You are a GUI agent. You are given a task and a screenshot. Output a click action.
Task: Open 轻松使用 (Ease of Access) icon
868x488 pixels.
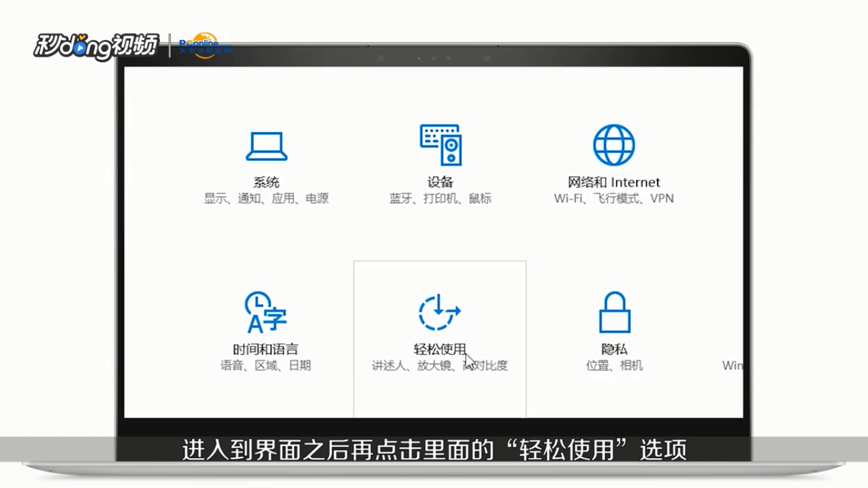(438, 313)
